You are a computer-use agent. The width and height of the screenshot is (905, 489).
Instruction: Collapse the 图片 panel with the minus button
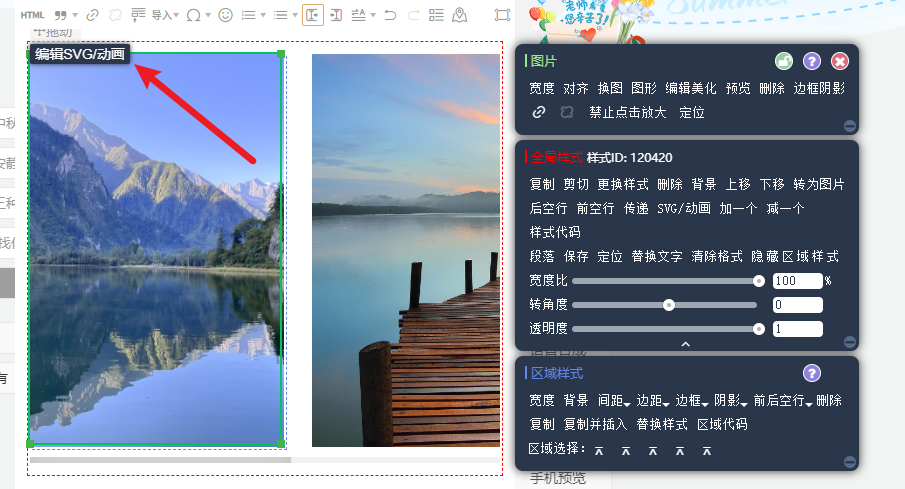tap(850, 126)
